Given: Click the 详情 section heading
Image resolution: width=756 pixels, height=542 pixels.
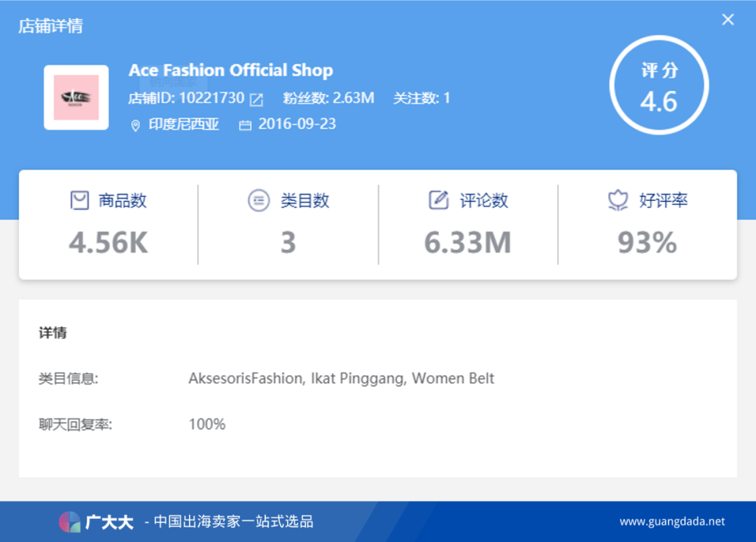Looking at the screenshot, I should tap(53, 333).
